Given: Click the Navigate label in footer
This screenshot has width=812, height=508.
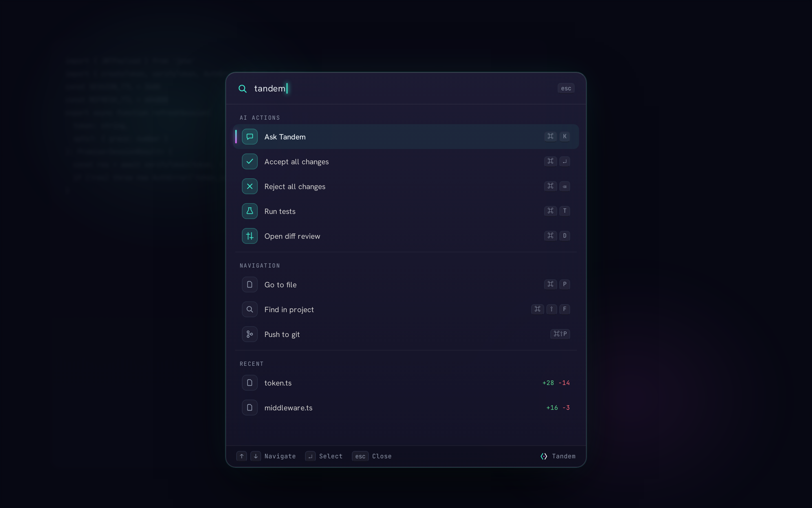Looking at the screenshot, I should (x=280, y=456).
